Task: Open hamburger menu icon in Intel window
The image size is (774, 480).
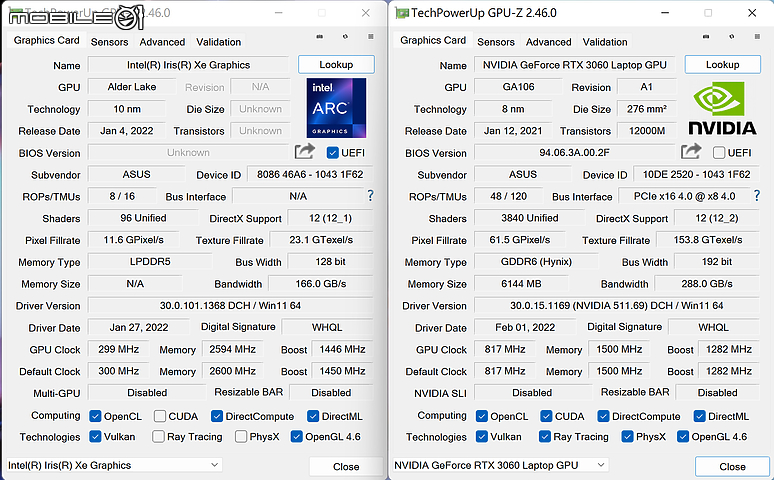Action: [371, 37]
